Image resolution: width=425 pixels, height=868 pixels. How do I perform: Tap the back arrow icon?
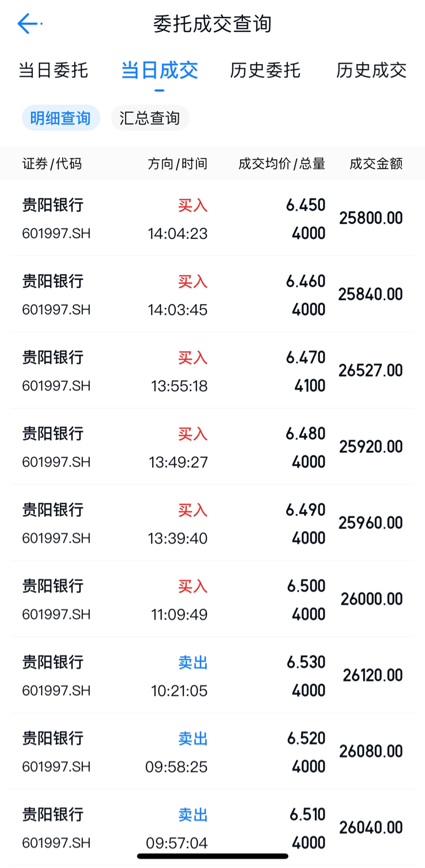[x=28, y=24]
